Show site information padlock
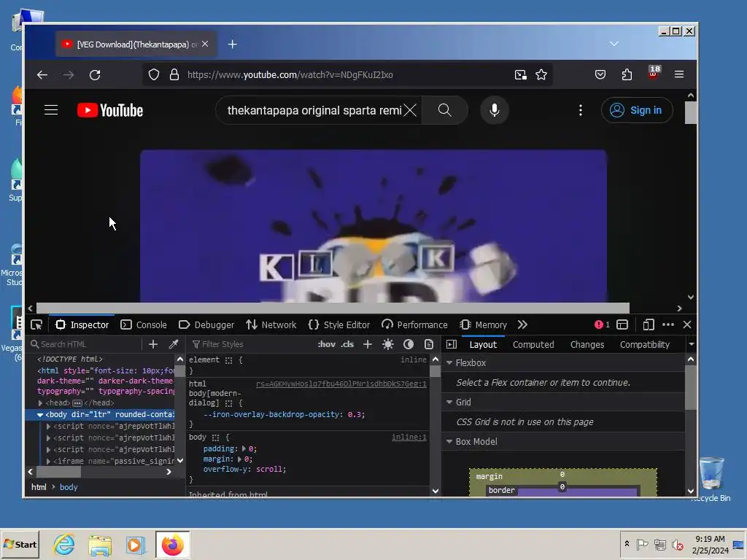 (x=174, y=75)
